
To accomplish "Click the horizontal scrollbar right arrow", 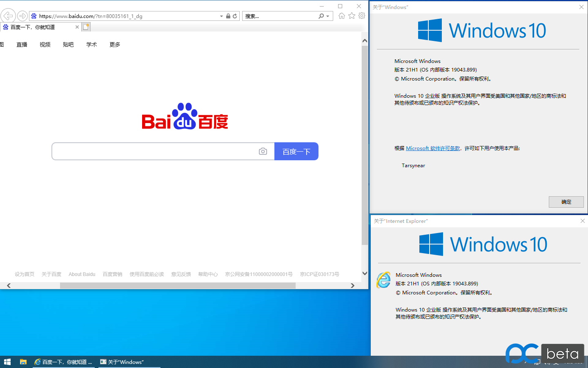I will coord(352,285).
